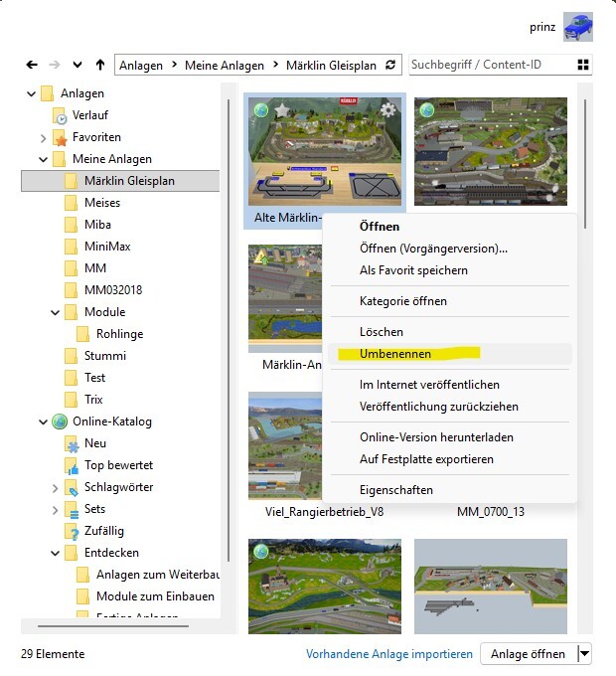The height and width of the screenshot is (676, 616).
Task: Select Auf Festplatte exportieren
Action: pos(450,459)
